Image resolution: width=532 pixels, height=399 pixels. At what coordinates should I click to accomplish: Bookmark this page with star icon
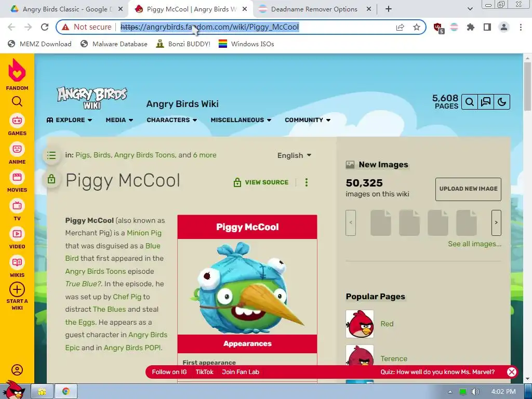[416, 27]
